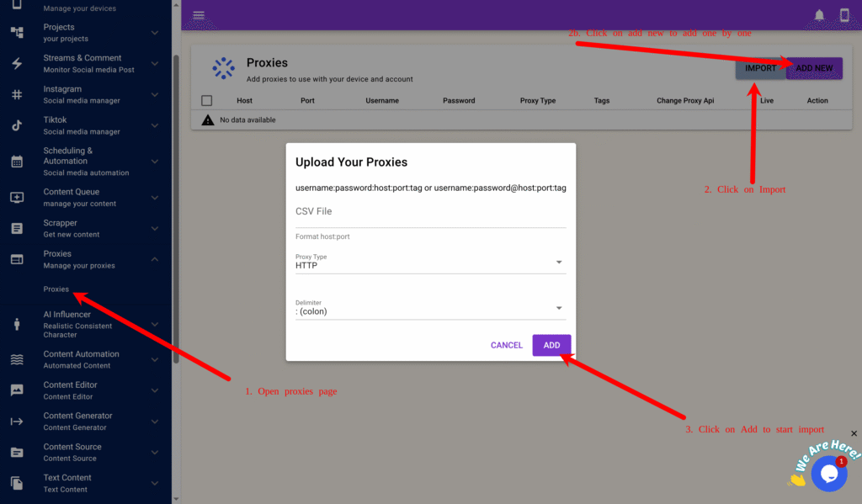
Task: Open the Proxy Type HTTP dropdown
Action: [430, 264]
